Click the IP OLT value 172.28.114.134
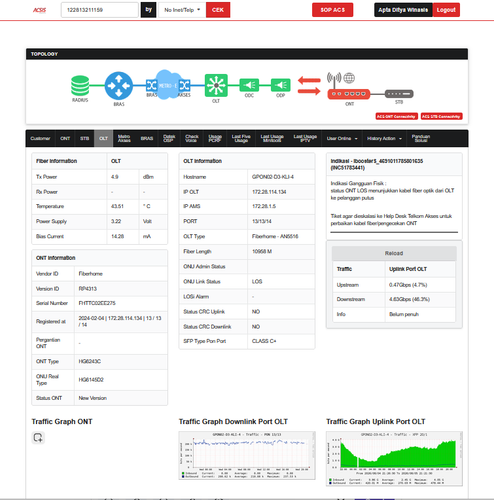494x500 pixels. point(269,192)
